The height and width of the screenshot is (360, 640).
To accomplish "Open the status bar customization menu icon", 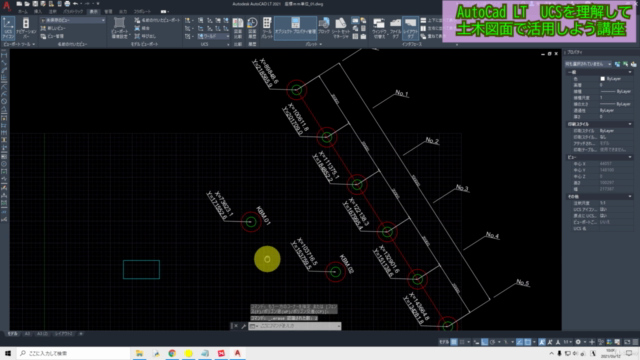I will pos(635,342).
